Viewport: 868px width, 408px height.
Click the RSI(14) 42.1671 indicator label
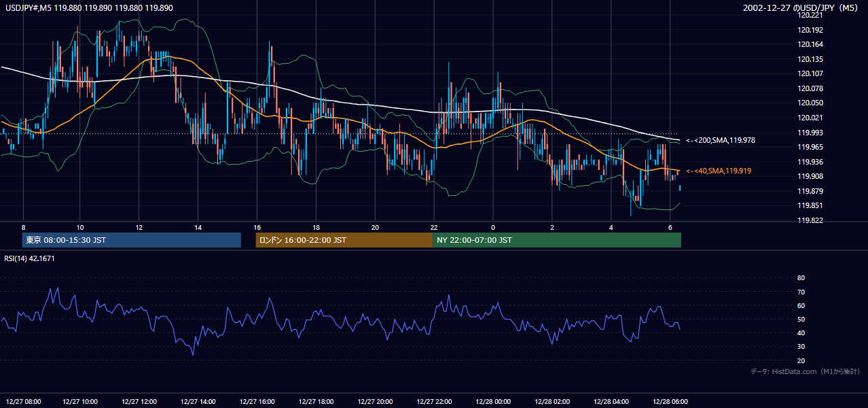(29, 258)
